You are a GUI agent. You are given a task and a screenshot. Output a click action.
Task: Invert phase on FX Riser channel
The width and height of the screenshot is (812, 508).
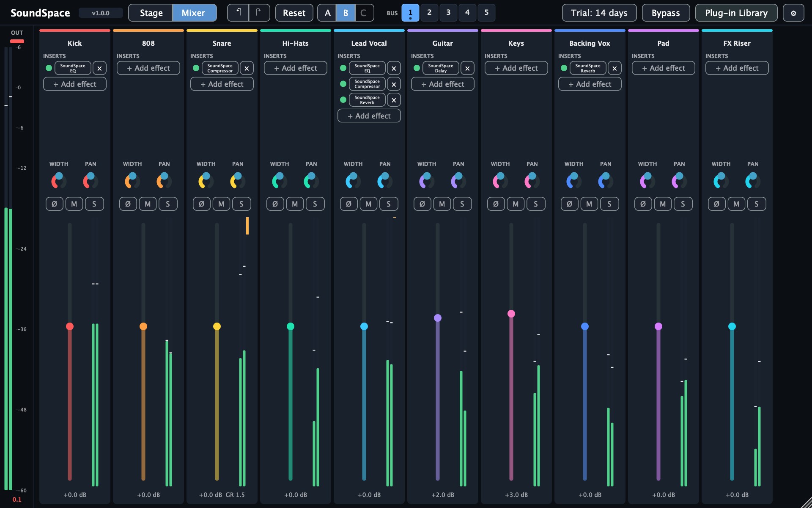click(716, 204)
